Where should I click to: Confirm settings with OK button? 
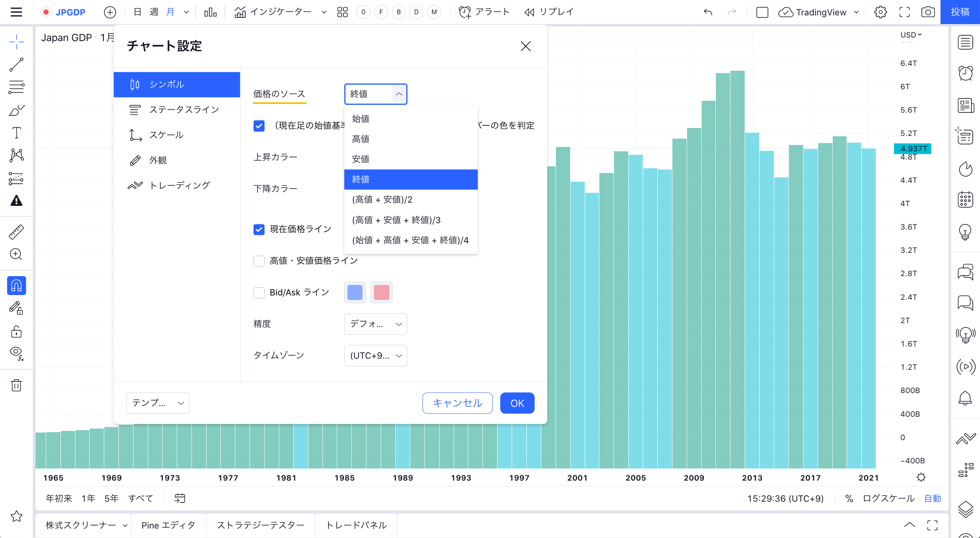click(x=517, y=403)
